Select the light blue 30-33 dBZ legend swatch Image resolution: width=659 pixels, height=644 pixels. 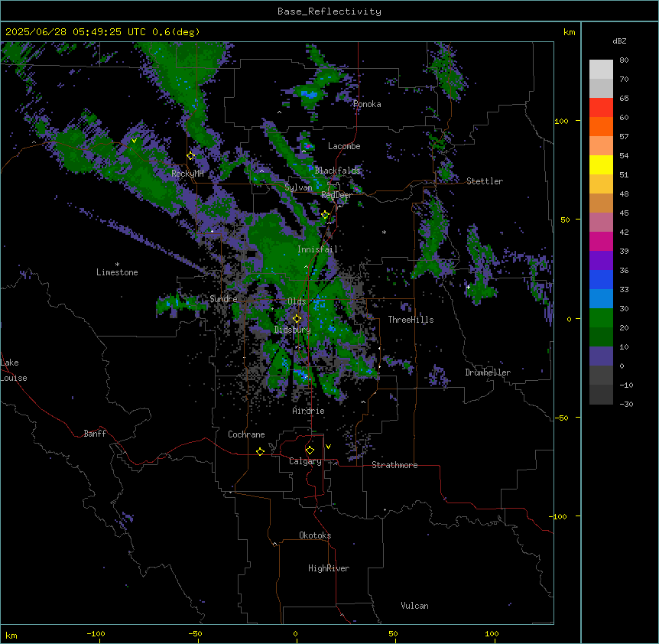pyautogui.click(x=601, y=298)
